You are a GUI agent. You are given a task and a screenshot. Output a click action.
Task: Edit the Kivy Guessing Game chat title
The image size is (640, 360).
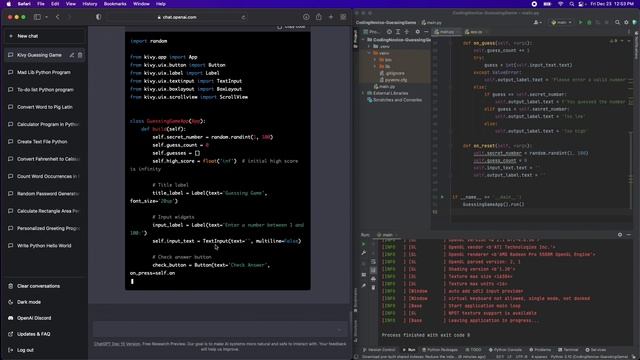pos(72,55)
